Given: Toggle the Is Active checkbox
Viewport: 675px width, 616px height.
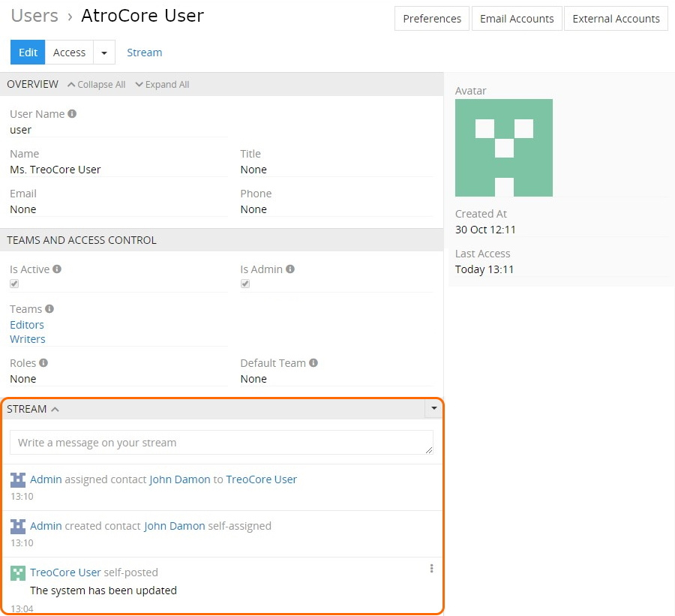Looking at the screenshot, I should (14, 284).
